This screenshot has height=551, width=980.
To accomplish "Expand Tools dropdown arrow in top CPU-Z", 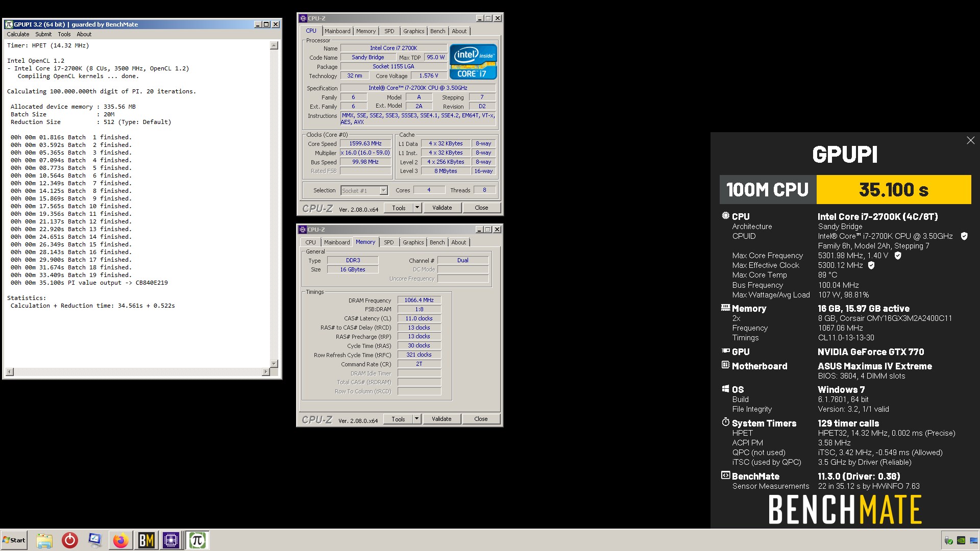I will (417, 208).
